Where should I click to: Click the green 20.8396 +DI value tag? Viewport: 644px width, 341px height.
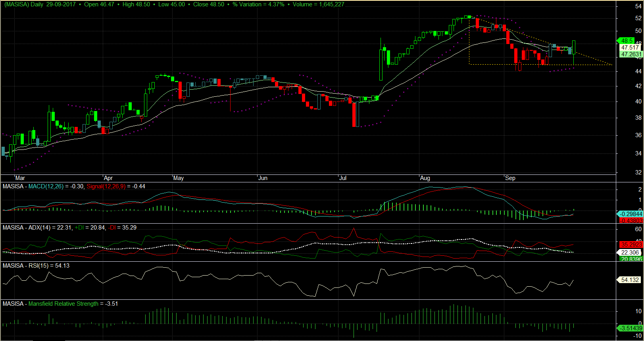(x=631, y=259)
